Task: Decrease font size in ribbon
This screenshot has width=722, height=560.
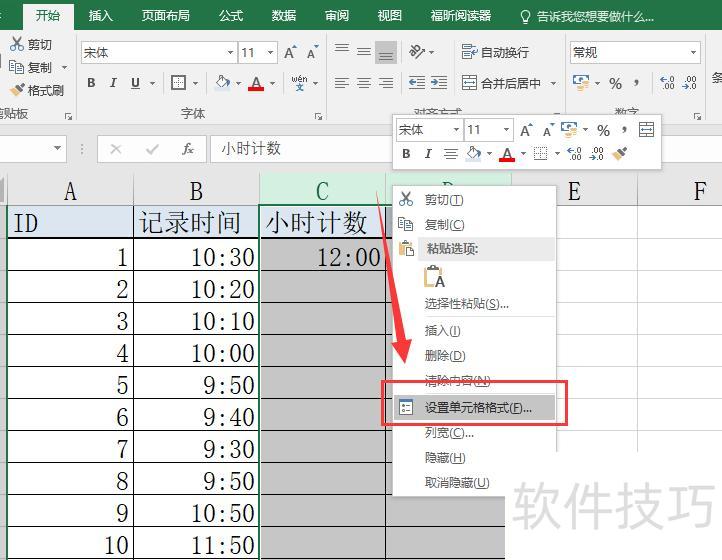Action: 312,52
